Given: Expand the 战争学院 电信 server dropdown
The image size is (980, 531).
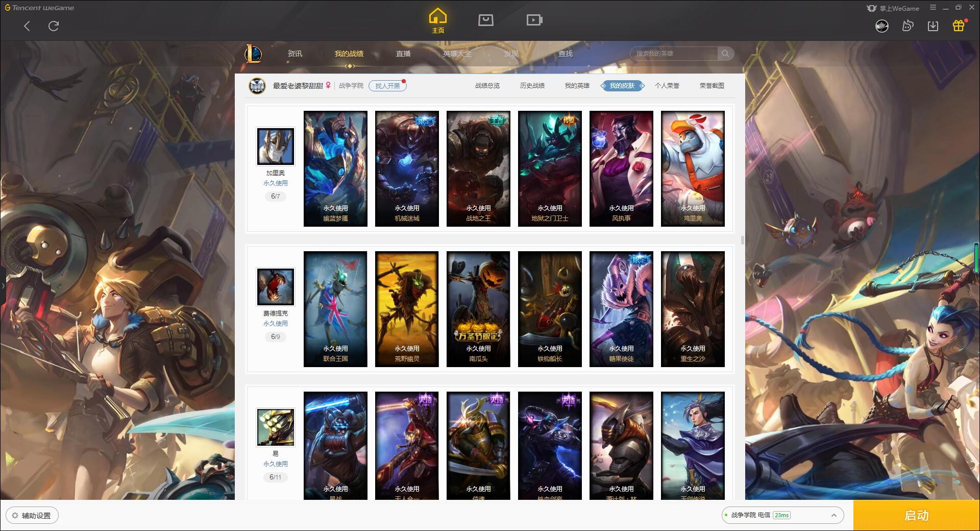Looking at the screenshot, I should point(782,515).
